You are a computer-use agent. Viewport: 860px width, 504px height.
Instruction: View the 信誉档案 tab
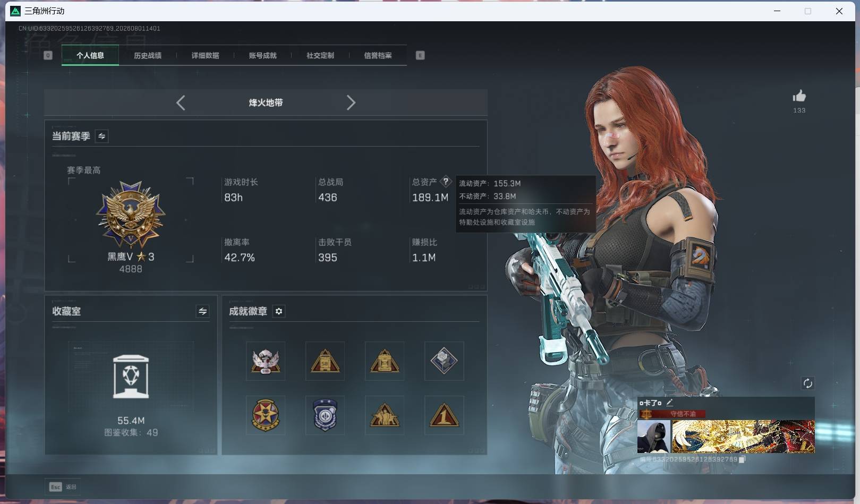[378, 55]
